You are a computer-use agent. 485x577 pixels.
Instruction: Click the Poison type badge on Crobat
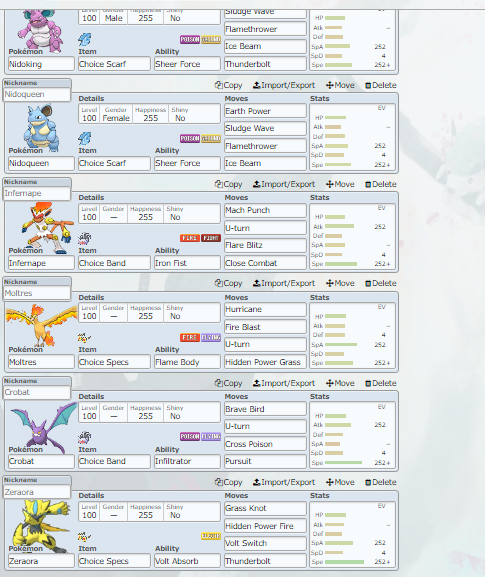point(190,436)
